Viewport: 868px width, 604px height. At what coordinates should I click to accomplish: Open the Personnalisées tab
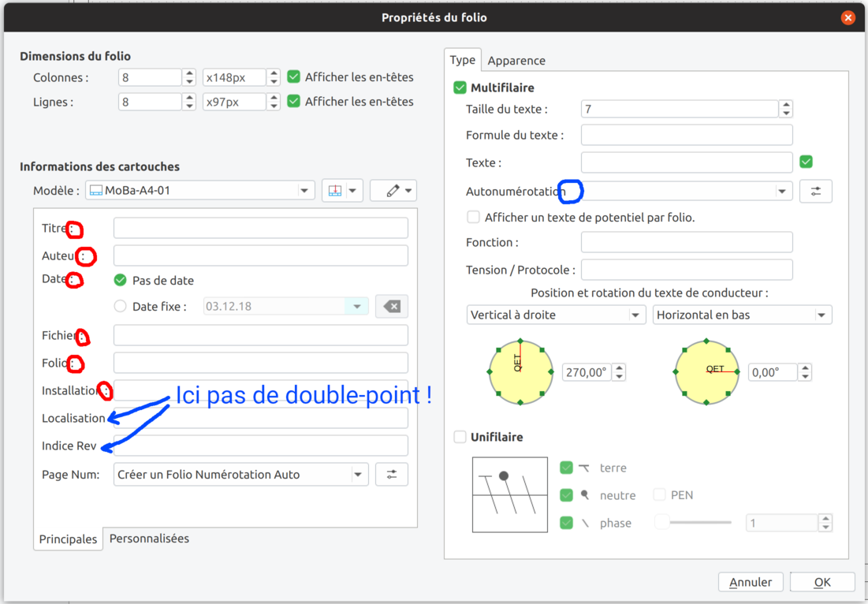click(149, 539)
